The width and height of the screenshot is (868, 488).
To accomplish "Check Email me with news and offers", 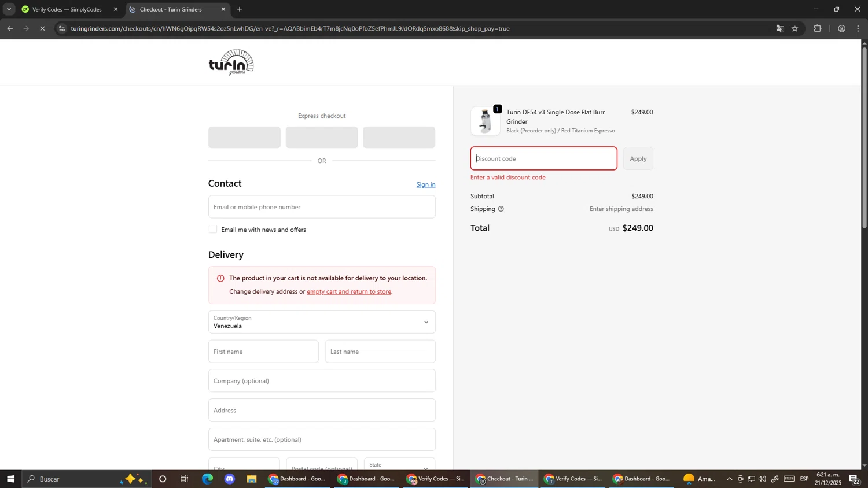I will pos(213,230).
